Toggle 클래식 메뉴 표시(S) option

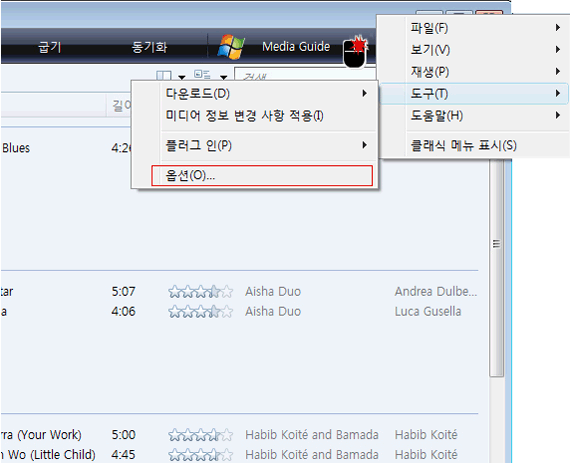pyautogui.click(x=463, y=145)
